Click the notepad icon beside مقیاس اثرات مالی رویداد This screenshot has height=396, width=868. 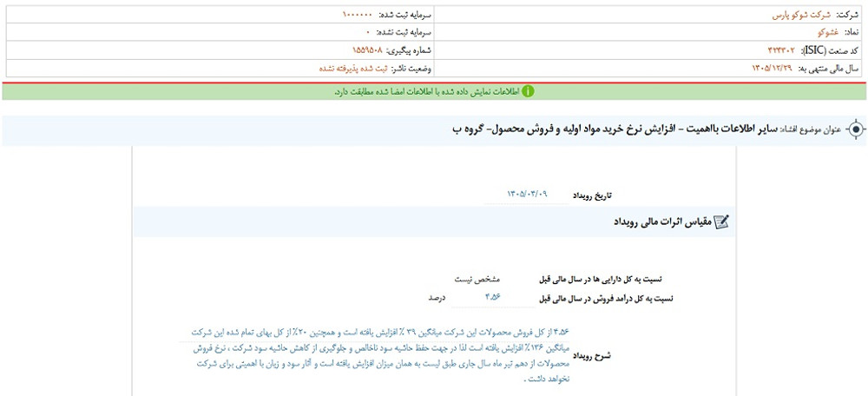coord(722,222)
